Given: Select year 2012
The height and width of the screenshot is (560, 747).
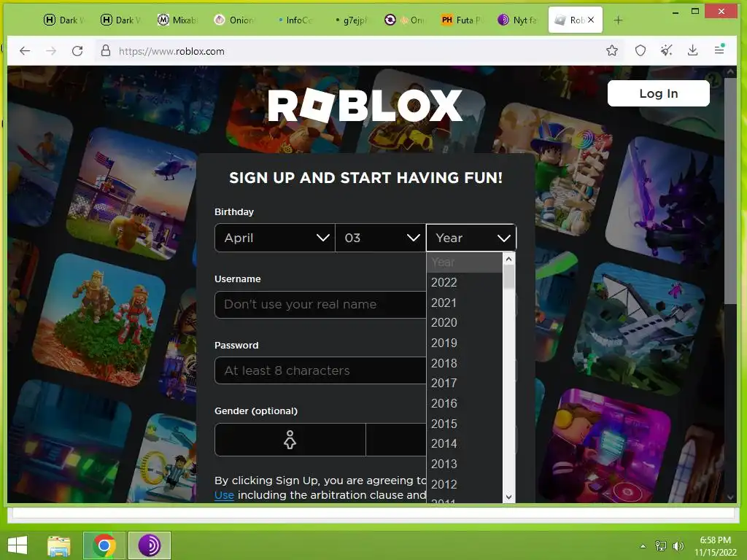Looking at the screenshot, I should [465, 484].
